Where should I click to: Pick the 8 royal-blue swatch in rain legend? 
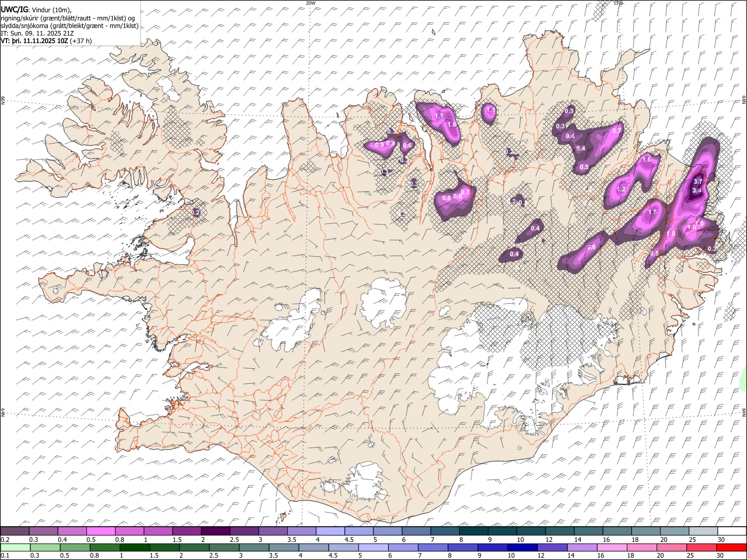pos(462,547)
